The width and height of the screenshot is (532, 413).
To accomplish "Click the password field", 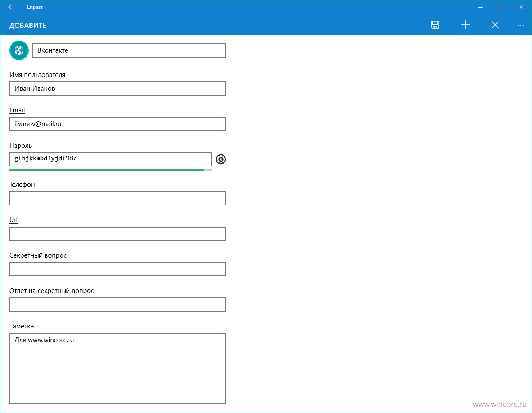I will pos(111,159).
